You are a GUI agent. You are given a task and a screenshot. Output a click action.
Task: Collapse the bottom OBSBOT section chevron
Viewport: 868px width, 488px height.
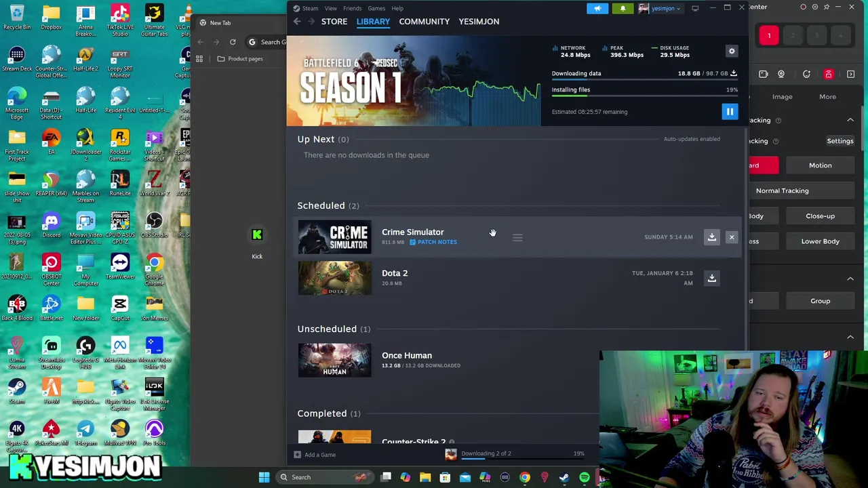coord(850,337)
